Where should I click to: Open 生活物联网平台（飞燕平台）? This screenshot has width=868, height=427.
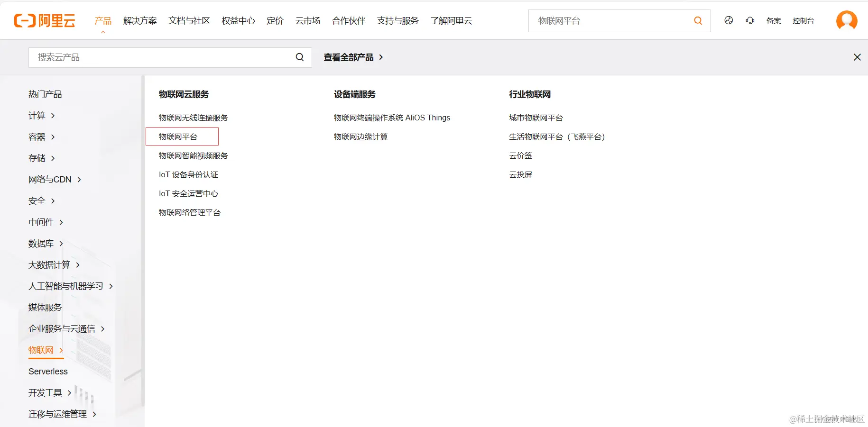pyautogui.click(x=557, y=136)
